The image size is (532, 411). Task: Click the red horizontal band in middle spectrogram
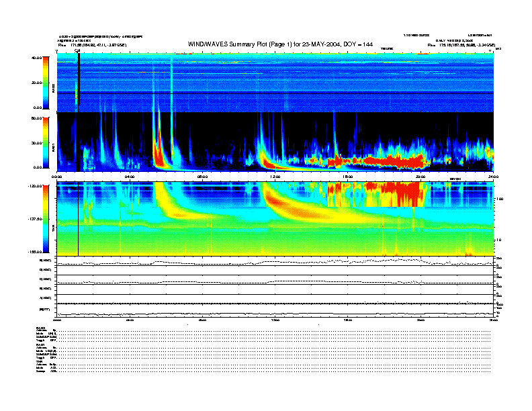[x=390, y=161]
